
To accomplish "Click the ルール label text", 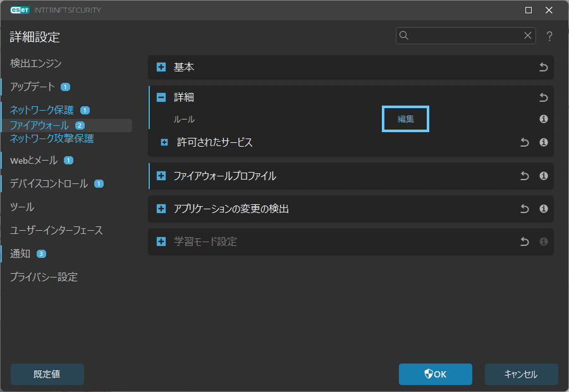I will [x=184, y=119].
